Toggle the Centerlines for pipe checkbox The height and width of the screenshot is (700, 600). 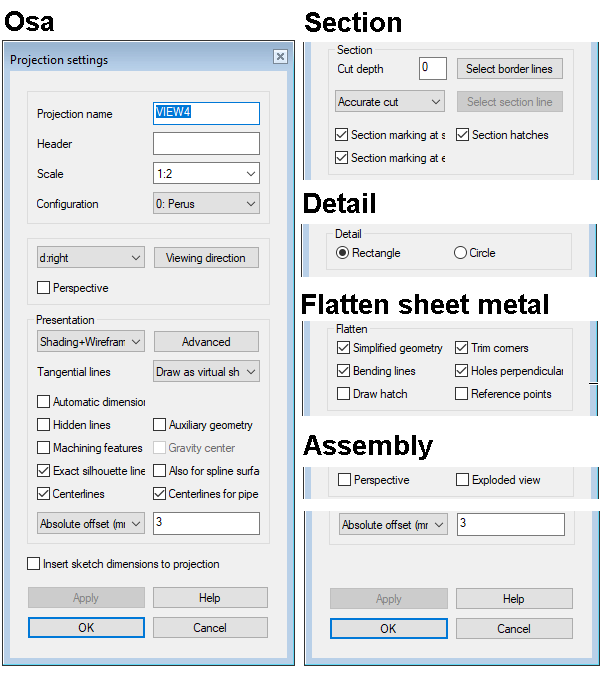pos(160,494)
